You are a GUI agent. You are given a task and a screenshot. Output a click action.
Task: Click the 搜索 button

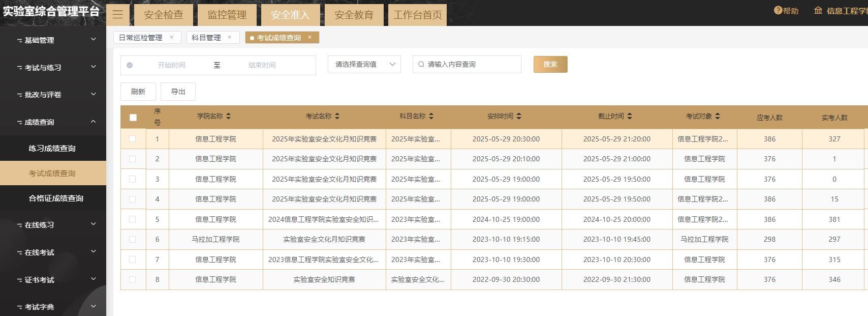550,65
